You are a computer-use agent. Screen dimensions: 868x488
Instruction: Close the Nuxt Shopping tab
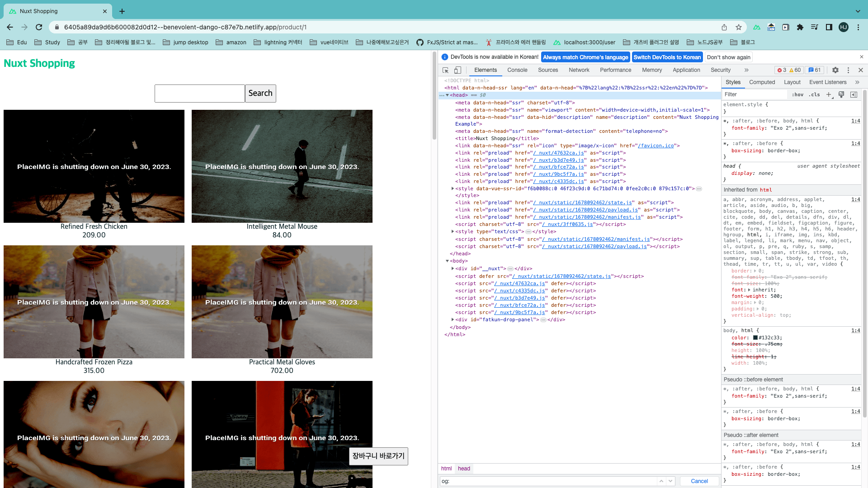click(105, 11)
